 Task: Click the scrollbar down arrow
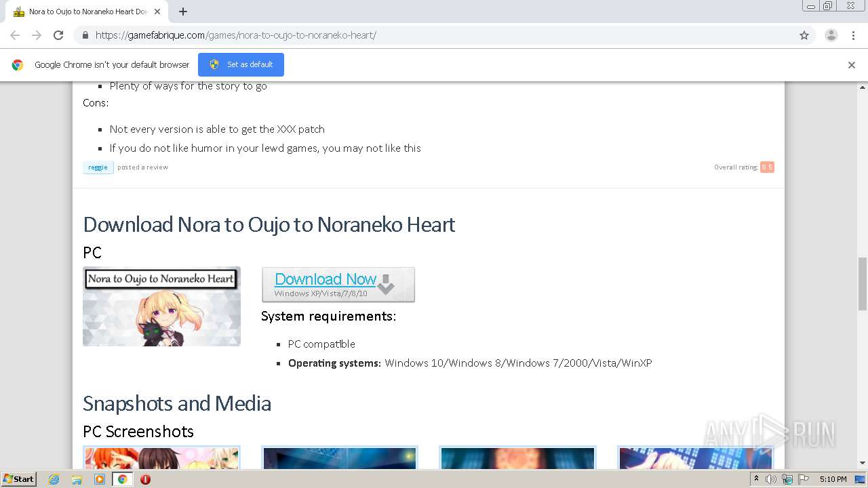[x=863, y=464]
